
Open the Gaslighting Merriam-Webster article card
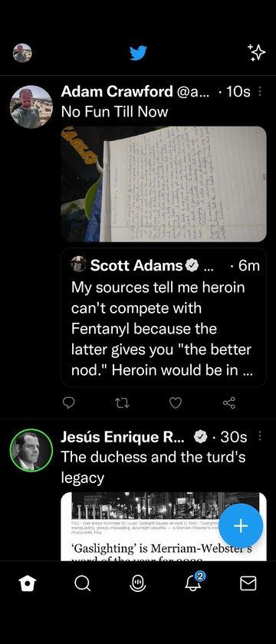(x=164, y=527)
